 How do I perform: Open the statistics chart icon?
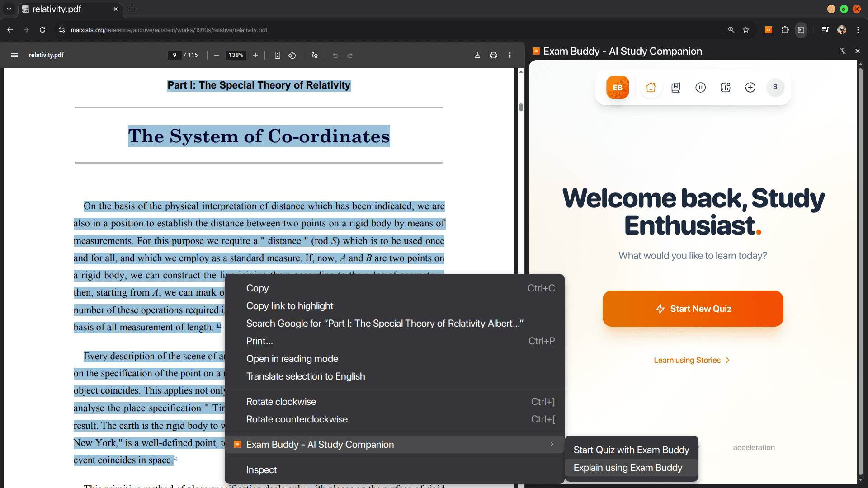click(x=725, y=88)
